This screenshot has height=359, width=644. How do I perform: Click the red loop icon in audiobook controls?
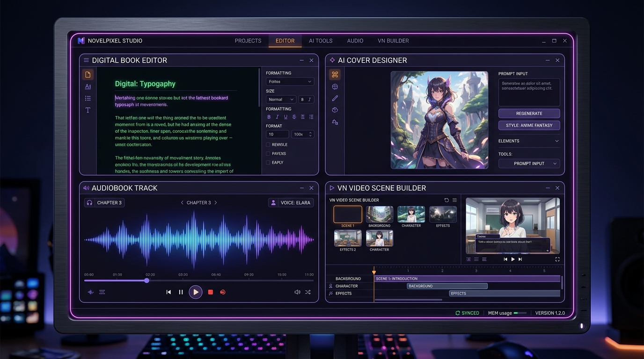223,292
